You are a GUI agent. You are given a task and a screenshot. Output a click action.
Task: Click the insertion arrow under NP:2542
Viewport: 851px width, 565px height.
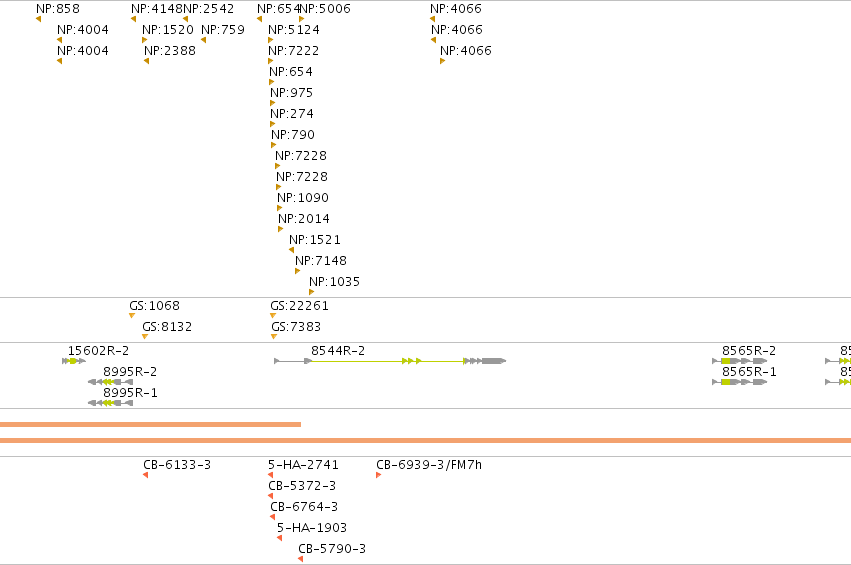click(x=186, y=19)
